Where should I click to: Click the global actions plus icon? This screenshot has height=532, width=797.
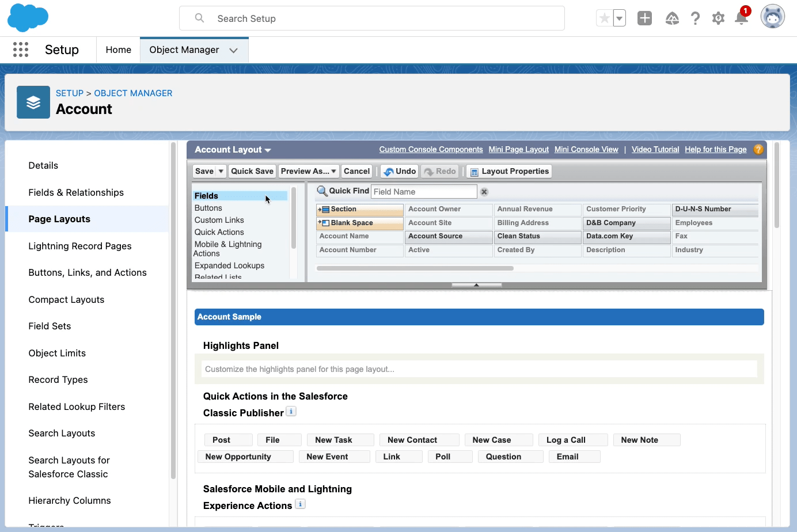click(644, 18)
